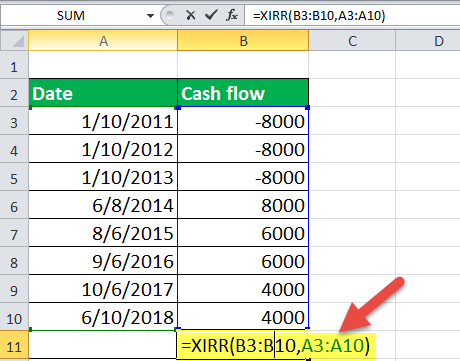The height and width of the screenshot is (361, 460).
Task: Select row 1 header
Action: tap(14, 65)
